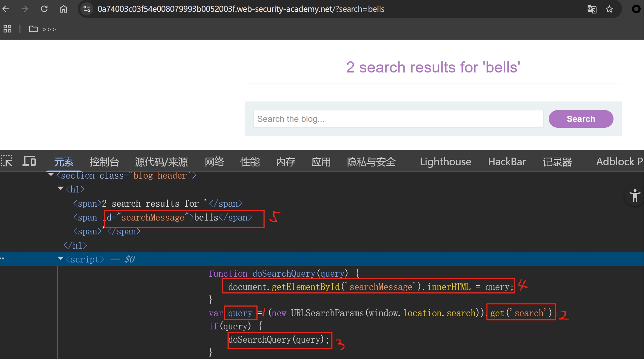
Task: Click the translate page icon
Action: click(592, 9)
